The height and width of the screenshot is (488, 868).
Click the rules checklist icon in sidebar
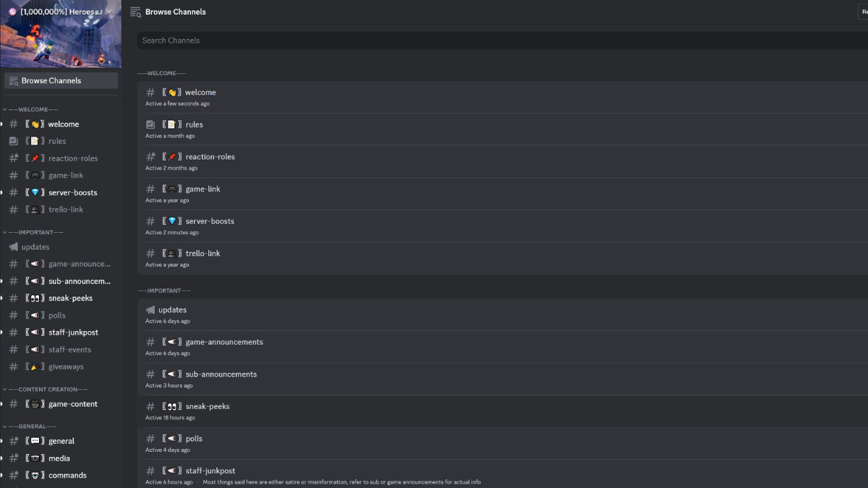tap(13, 141)
